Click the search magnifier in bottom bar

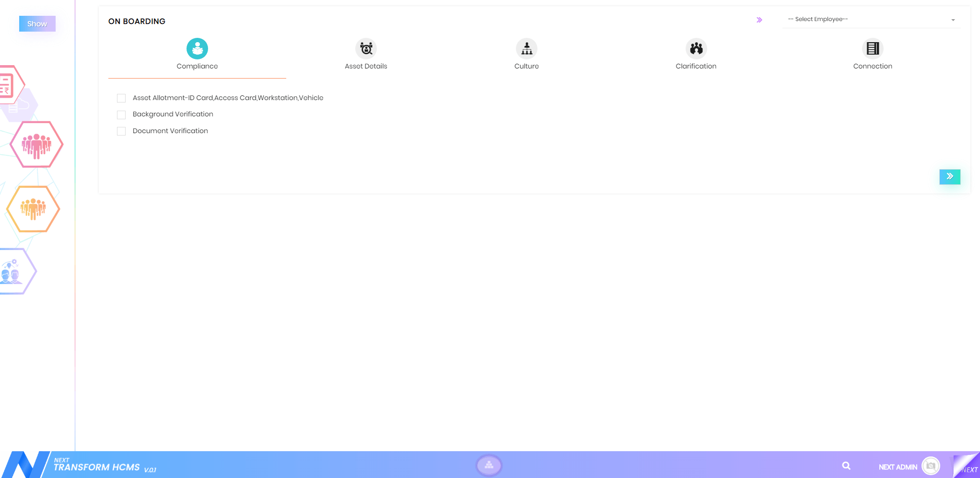pyautogui.click(x=846, y=466)
